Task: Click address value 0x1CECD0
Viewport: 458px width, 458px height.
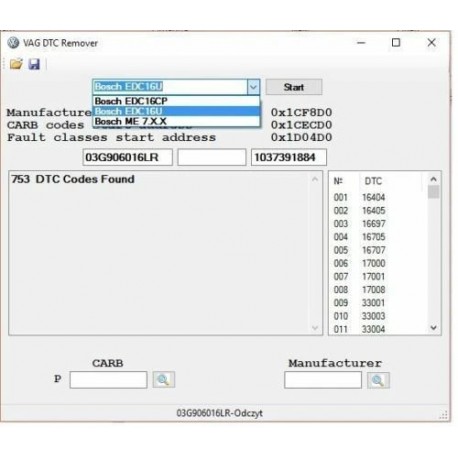Action: [x=301, y=125]
